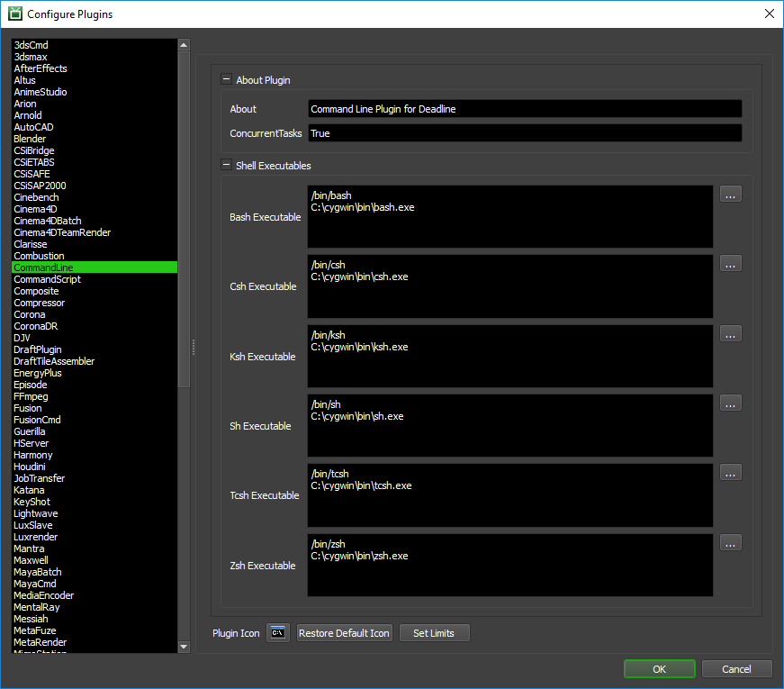Browse for the Tcsh Executable path

click(731, 473)
